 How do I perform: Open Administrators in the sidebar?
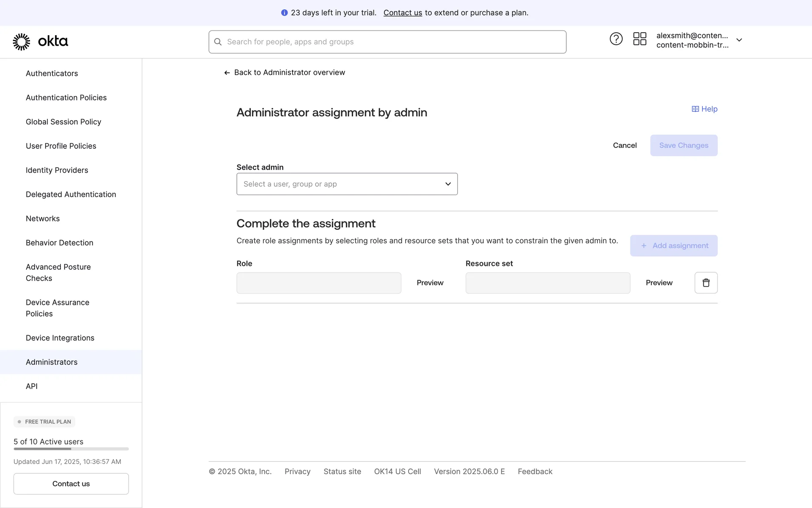pos(52,362)
